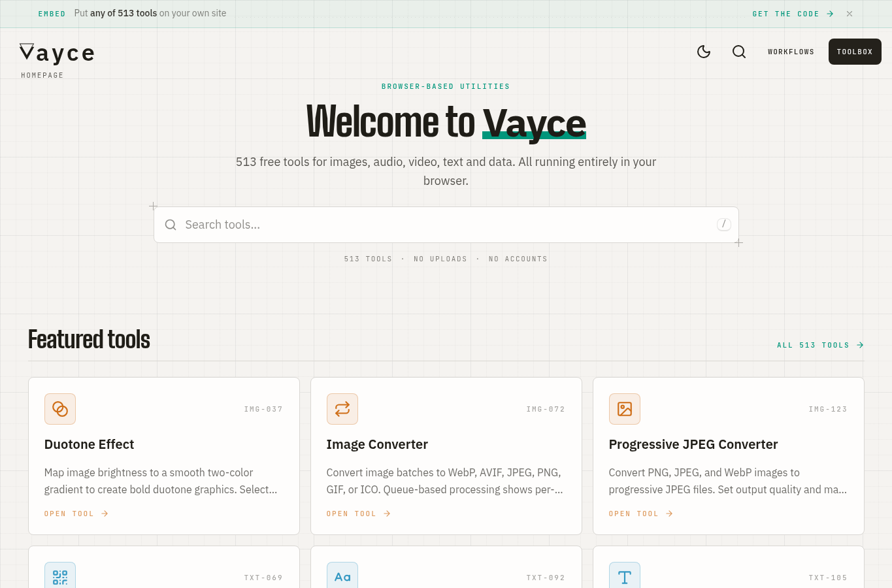
Task: Click the QR code icon on the TXT-069 card
Action: point(60,578)
